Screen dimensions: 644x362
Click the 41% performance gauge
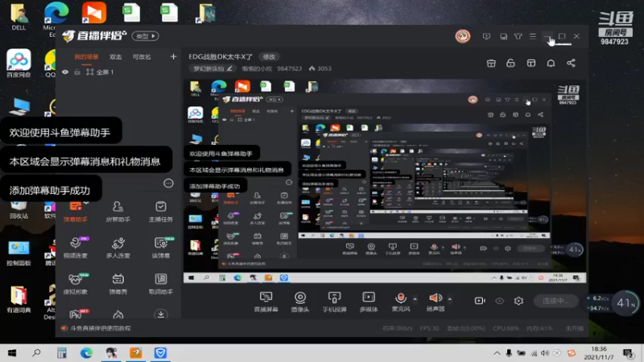coord(625,303)
